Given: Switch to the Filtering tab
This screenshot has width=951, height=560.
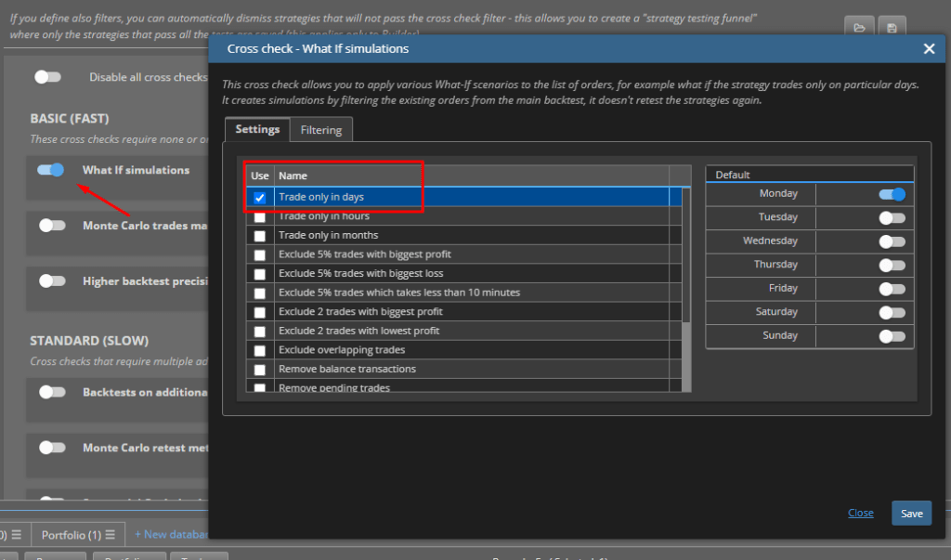Looking at the screenshot, I should tap(320, 130).
